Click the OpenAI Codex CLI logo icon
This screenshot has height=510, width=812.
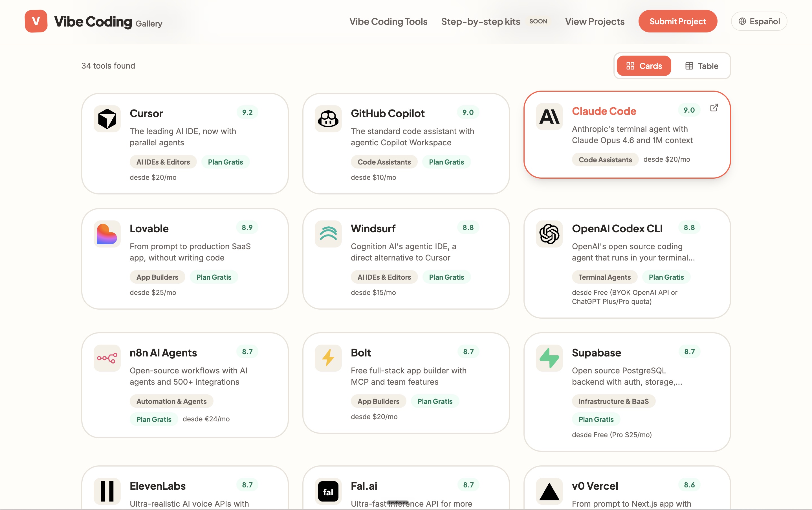(x=549, y=234)
